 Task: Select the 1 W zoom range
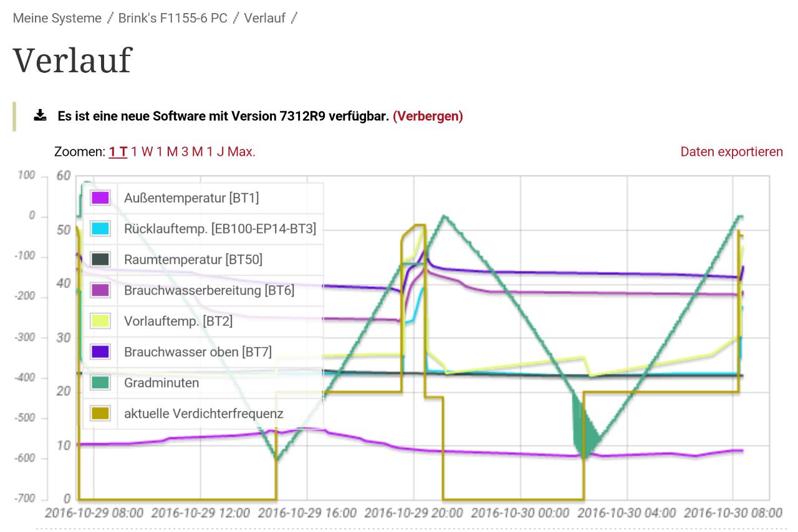[x=142, y=152]
